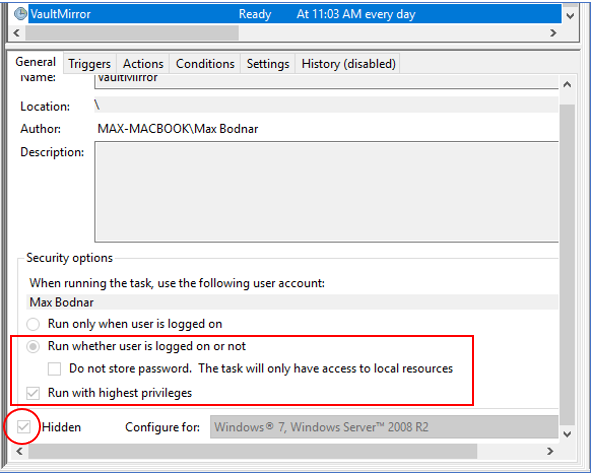Viewport: 591px width, 475px height.
Task: Click details pane horizontal scroll left arrow
Action: click(x=20, y=451)
